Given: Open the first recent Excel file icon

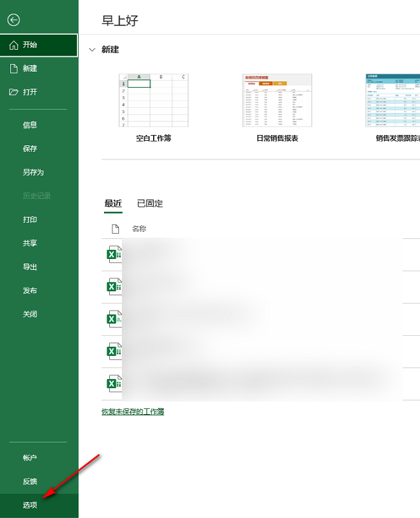Looking at the screenshot, I should point(114,254).
